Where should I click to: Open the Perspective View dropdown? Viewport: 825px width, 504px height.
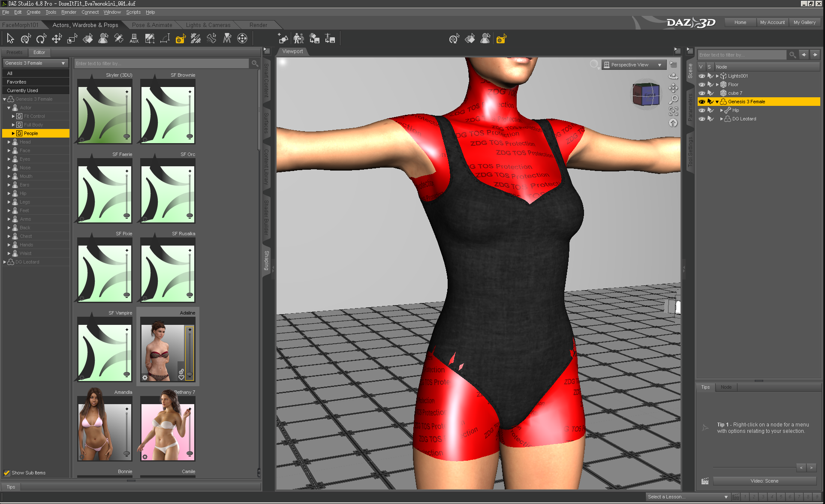pyautogui.click(x=633, y=65)
